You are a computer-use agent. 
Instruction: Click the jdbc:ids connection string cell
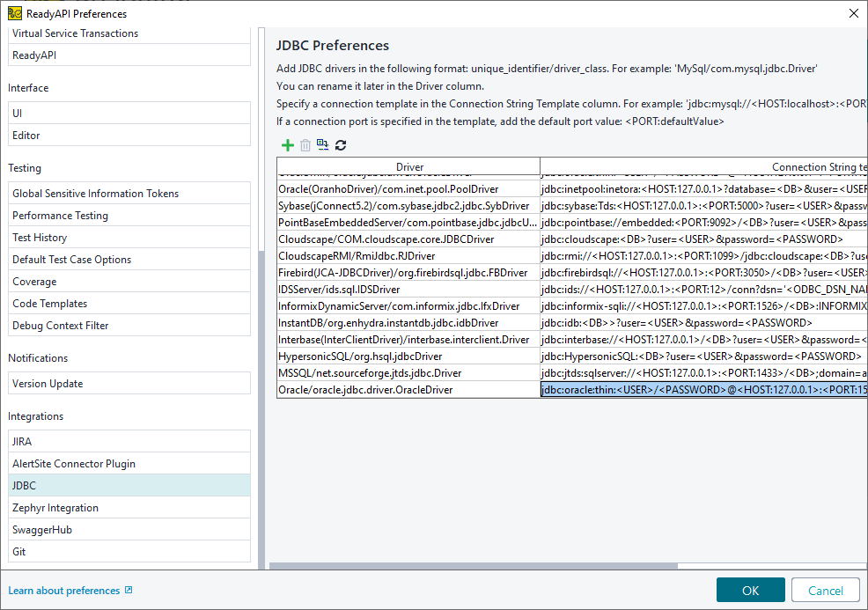pos(704,289)
